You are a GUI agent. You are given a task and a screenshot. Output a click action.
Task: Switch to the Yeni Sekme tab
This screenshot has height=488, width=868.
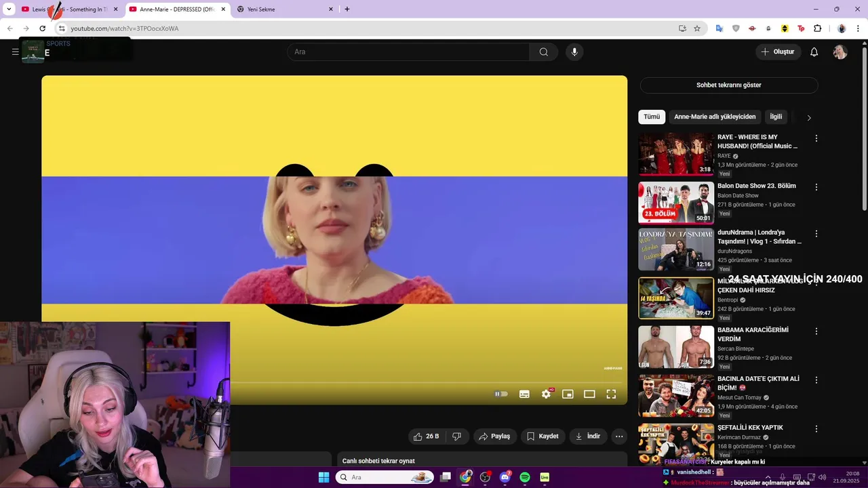[285, 9]
